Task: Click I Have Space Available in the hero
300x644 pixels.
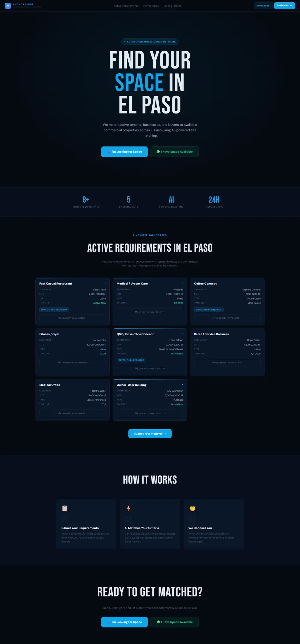Action: click(174, 152)
